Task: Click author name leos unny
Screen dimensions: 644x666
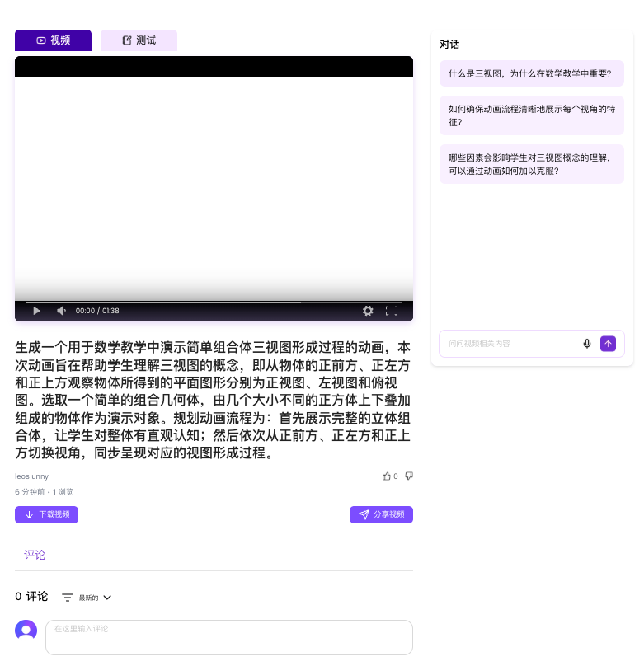Action: [32, 476]
